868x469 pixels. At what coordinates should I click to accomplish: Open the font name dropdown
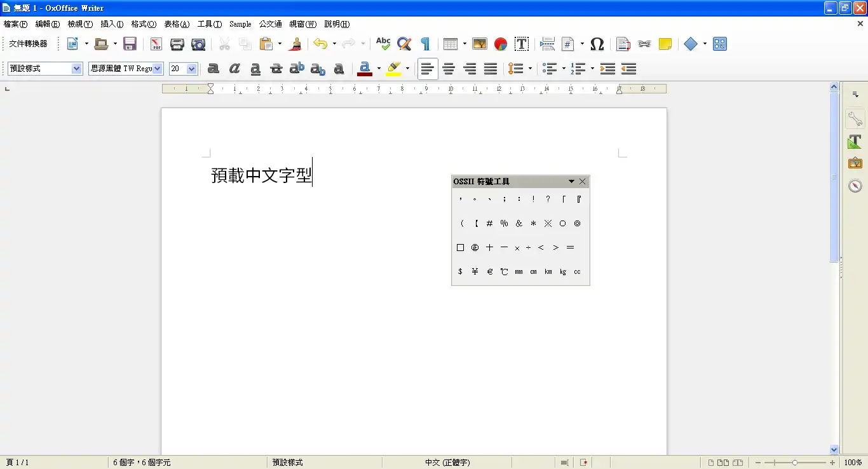click(158, 69)
